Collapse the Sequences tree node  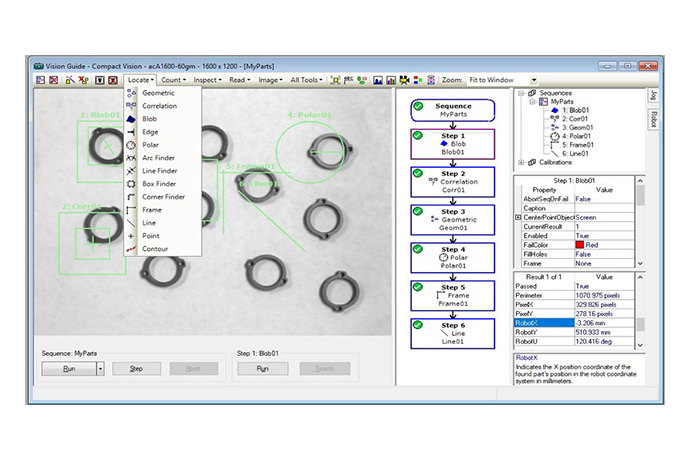coord(520,91)
